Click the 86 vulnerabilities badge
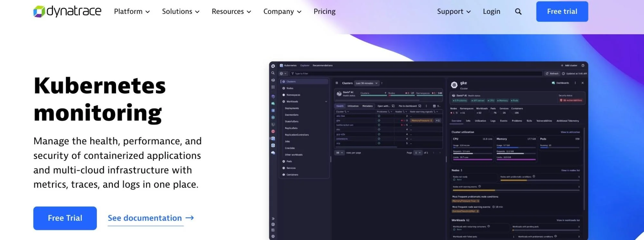Screen dimensions: 644x240 point(571,100)
